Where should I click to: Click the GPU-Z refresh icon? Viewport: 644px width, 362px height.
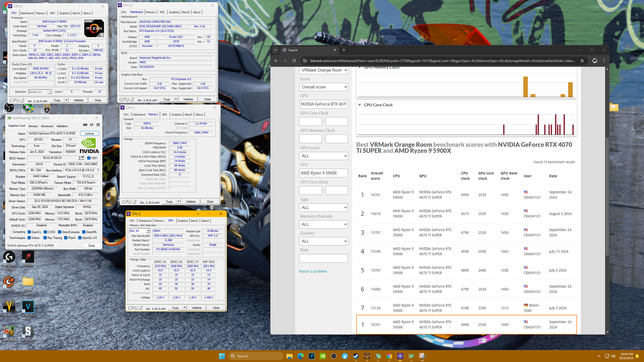(x=92, y=125)
